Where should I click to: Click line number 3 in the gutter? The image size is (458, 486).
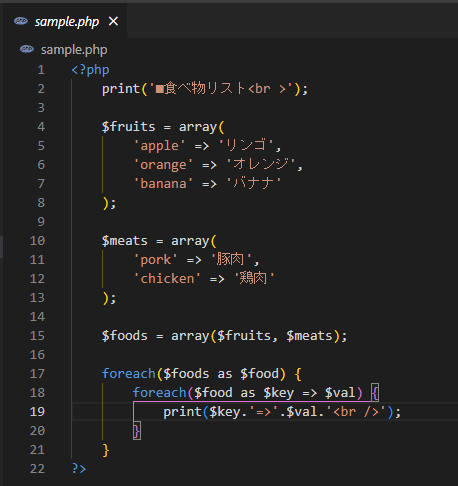[x=41, y=108]
